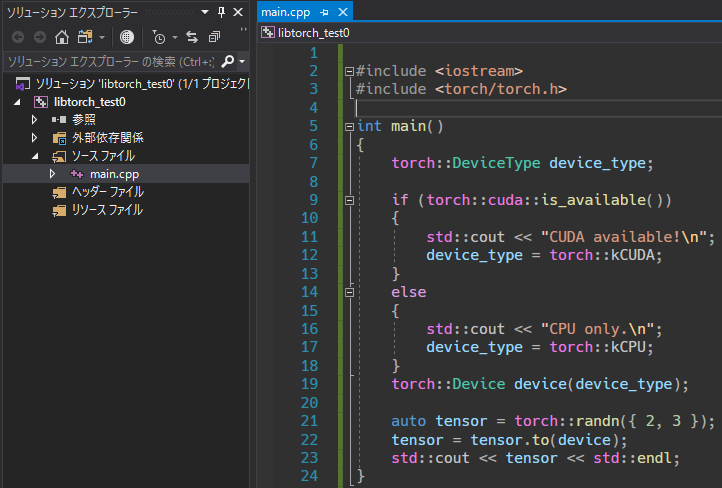The width and height of the screenshot is (722, 488).
Task: Collapse the #include block at line 2
Action: coord(349,71)
